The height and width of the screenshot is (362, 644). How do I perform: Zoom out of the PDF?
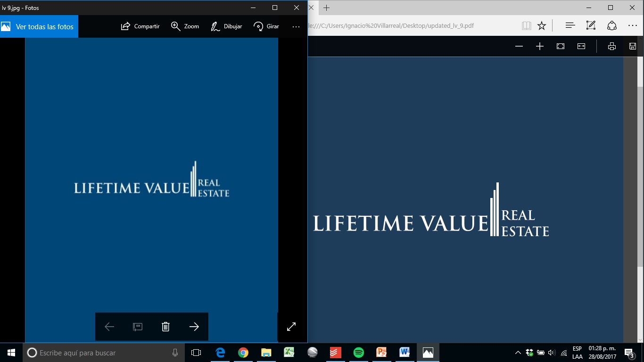519,46
